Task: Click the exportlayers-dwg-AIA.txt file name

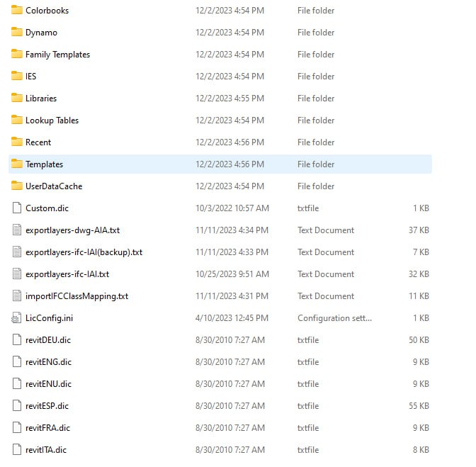Action: 72,230
